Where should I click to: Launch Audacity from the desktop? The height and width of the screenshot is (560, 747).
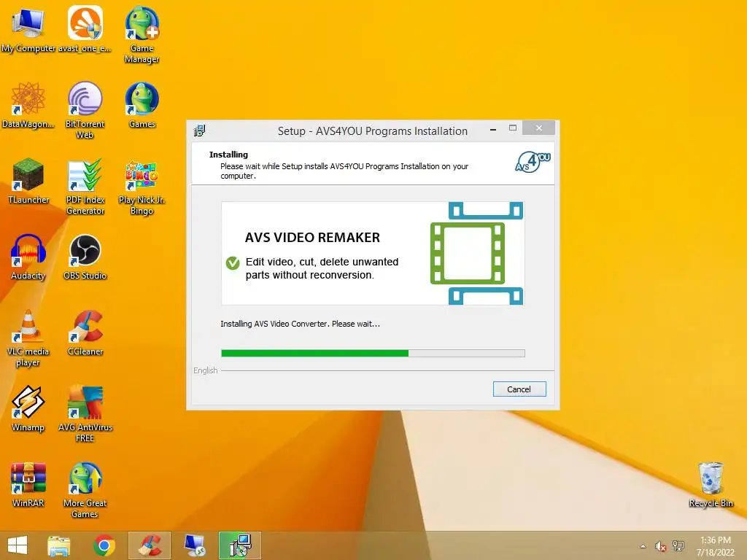28,257
